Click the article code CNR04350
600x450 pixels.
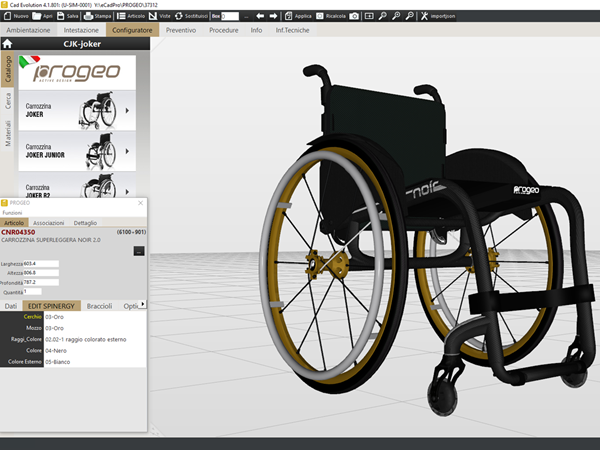pyautogui.click(x=18, y=232)
